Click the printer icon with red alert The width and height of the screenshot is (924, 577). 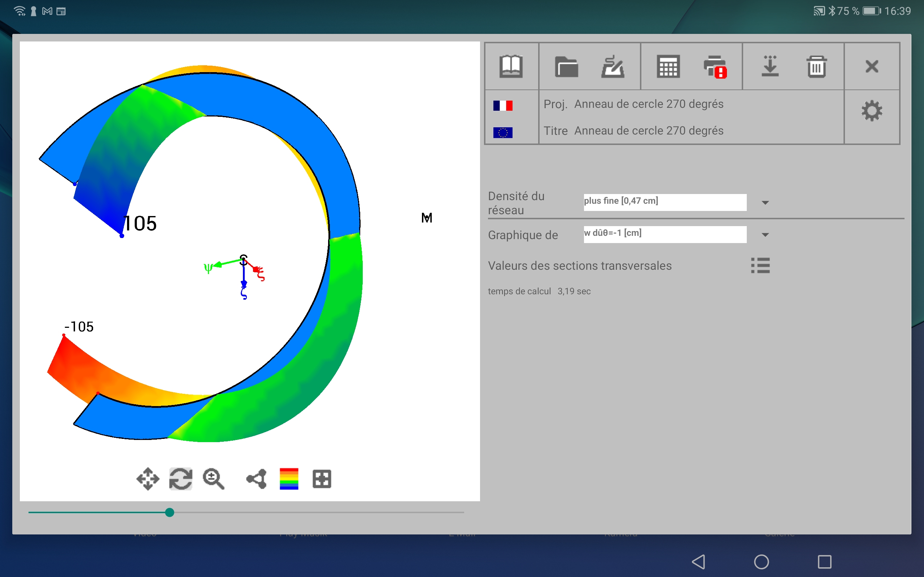pyautogui.click(x=715, y=67)
